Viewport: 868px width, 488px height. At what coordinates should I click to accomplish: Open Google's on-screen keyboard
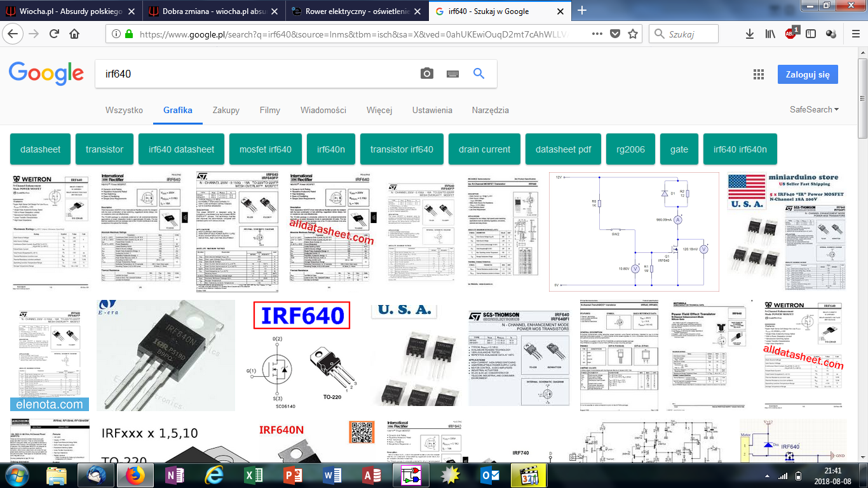452,74
